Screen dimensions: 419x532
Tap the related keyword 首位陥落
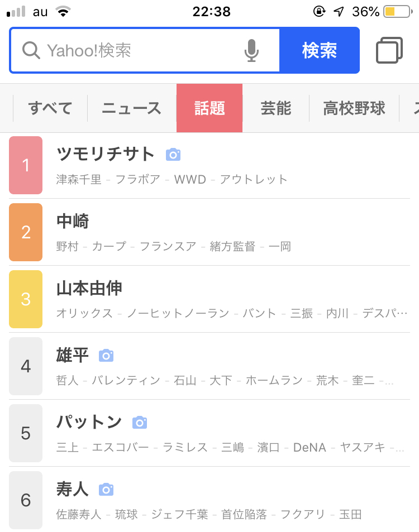pyautogui.click(x=244, y=514)
